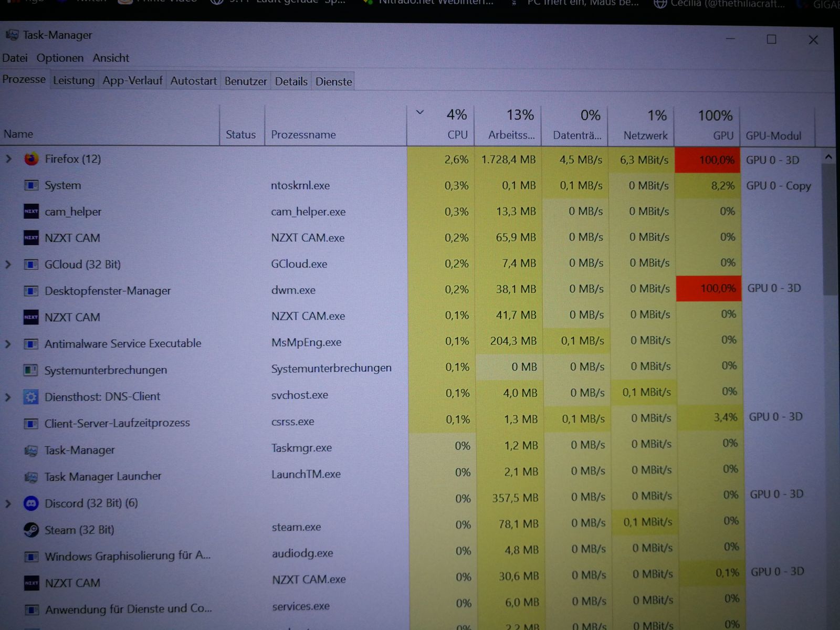Click the Task-Manager process row icon
The width and height of the screenshot is (840, 630).
point(31,450)
